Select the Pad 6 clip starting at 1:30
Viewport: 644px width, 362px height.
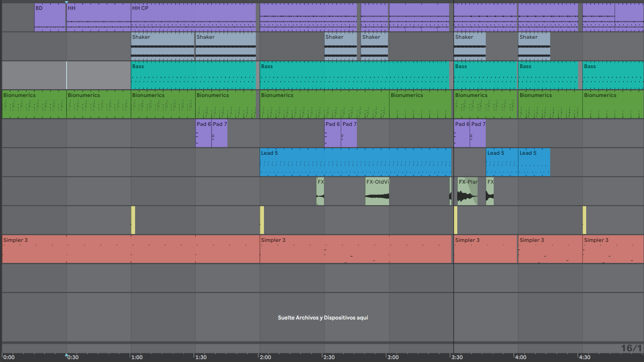[x=203, y=134]
